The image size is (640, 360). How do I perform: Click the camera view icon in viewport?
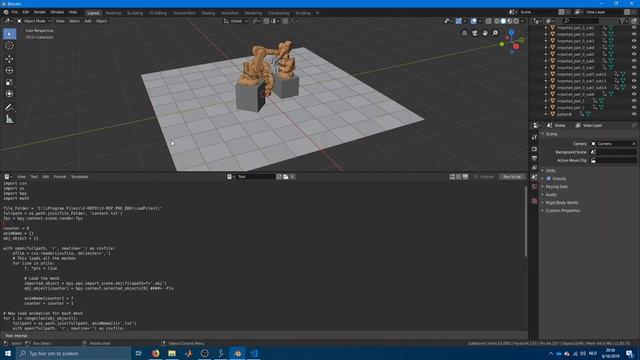point(475,33)
